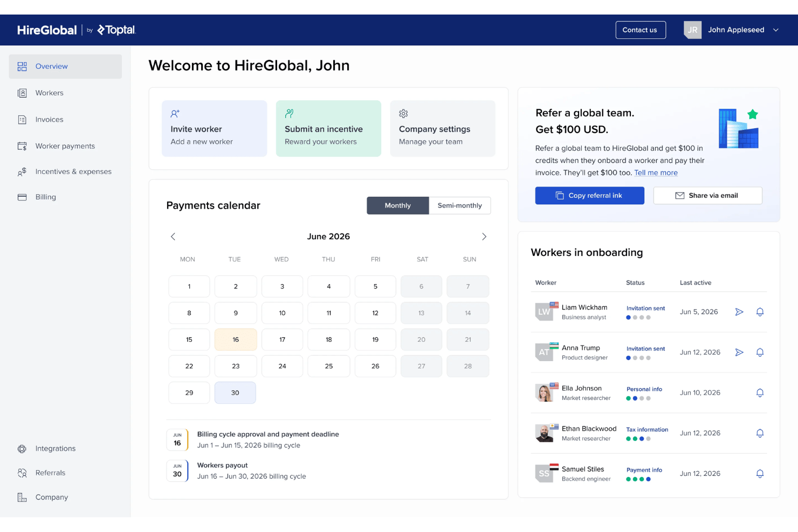Click the bell icon for Liam Wickham
798x532 pixels.
pyautogui.click(x=760, y=312)
